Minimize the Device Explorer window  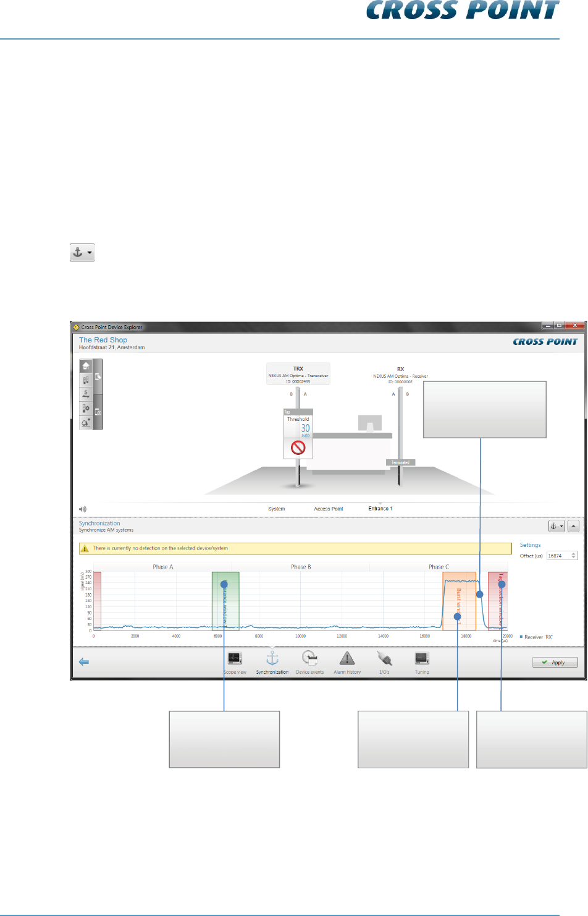548,326
